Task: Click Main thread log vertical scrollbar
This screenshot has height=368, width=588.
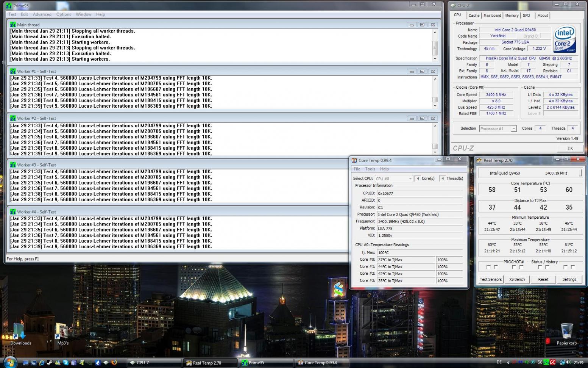Action: coord(435,45)
